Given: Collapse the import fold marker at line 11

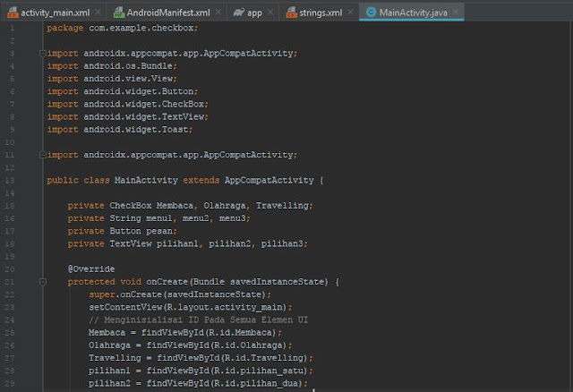Looking at the screenshot, I should [x=42, y=155].
